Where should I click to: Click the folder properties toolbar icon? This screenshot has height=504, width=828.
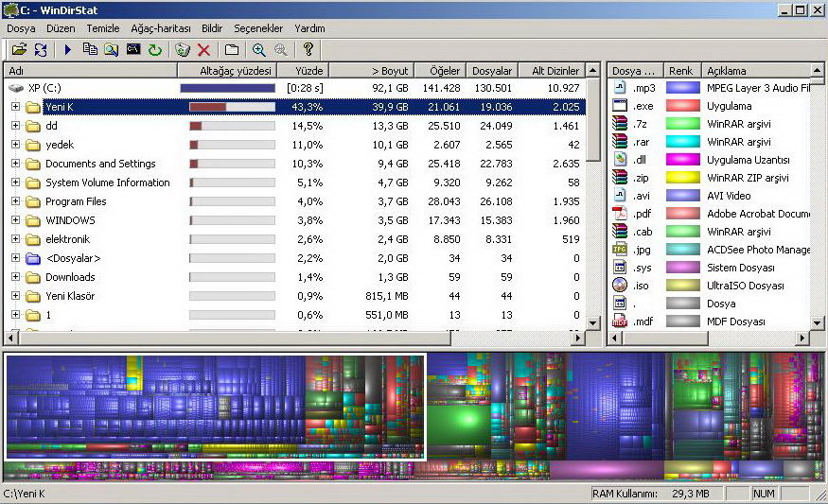231,49
